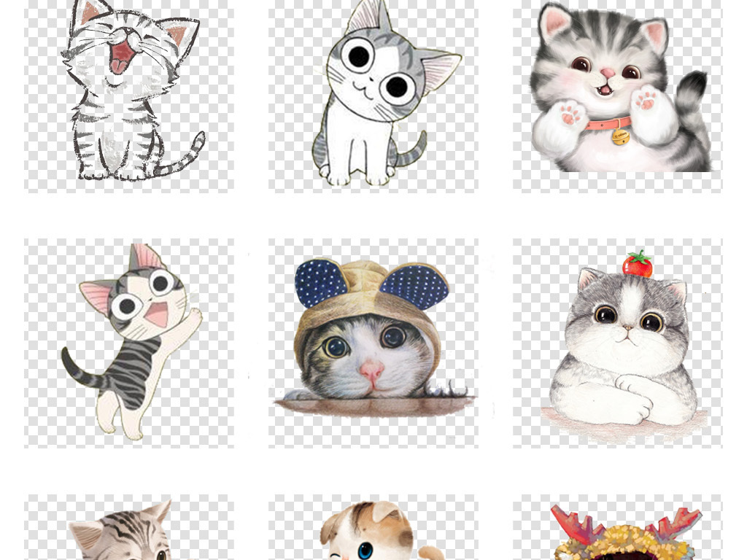The width and height of the screenshot is (747, 560).
Task: Click the red tomato atop the gray cat
Action: (637, 264)
